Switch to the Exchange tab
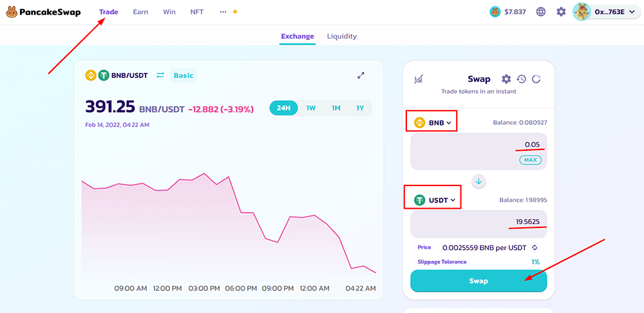The height and width of the screenshot is (313, 644). pos(298,36)
